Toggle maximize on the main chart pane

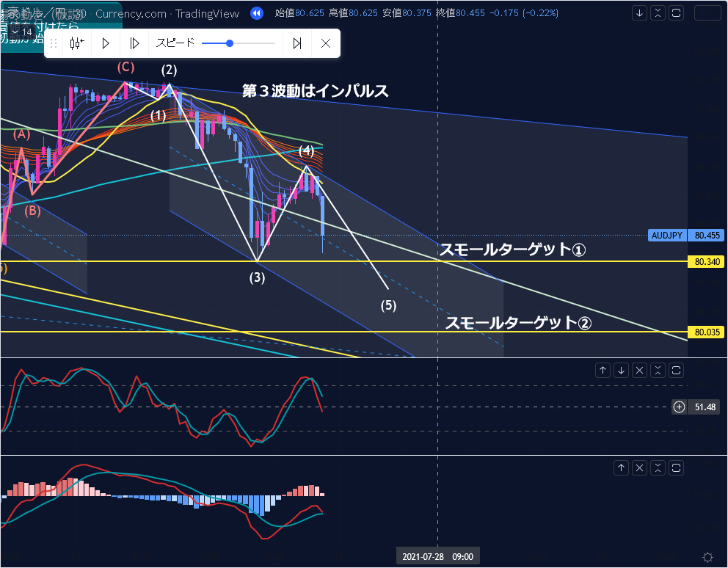pyautogui.click(x=676, y=13)
